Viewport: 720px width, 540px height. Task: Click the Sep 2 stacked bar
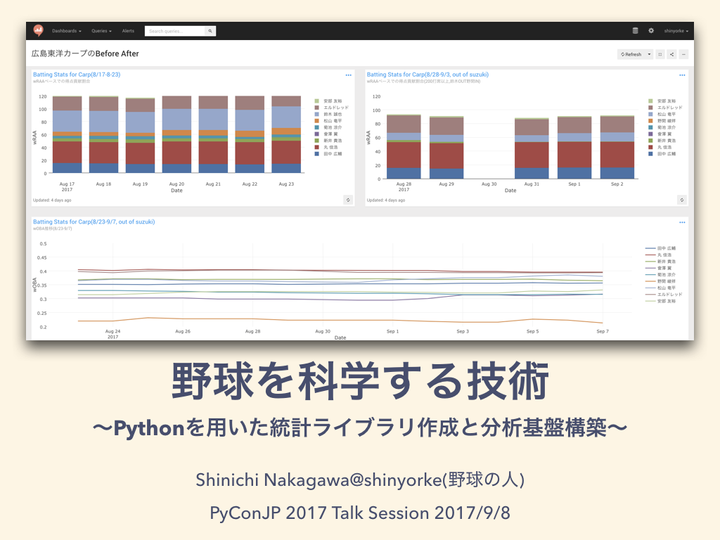617,147
